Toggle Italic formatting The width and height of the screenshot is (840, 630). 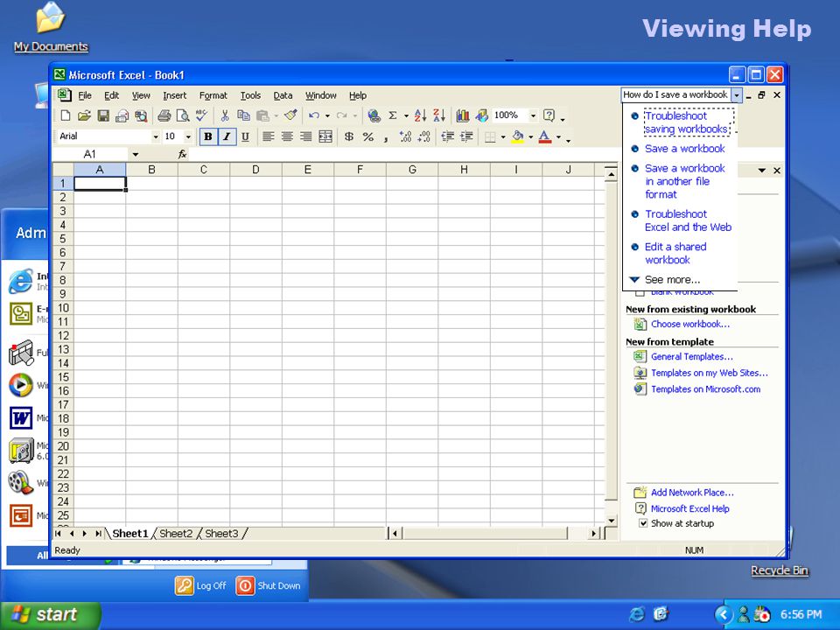pyautogui.click(x=227, y=136)
